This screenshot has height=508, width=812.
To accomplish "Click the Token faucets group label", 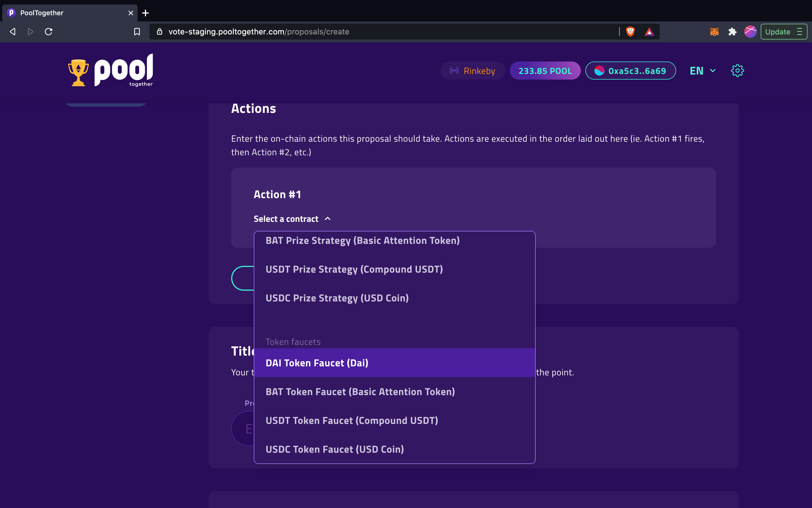I will 293,342.
